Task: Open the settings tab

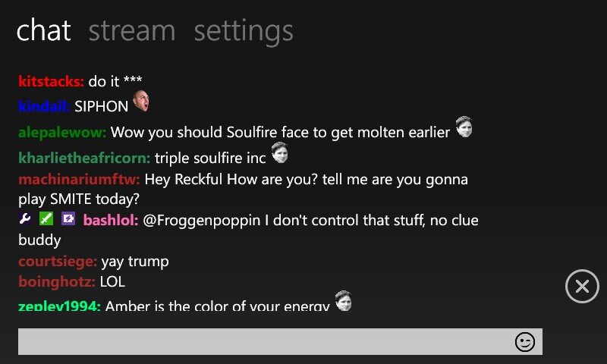Action: pyautogui.click(x=244, y=32)
